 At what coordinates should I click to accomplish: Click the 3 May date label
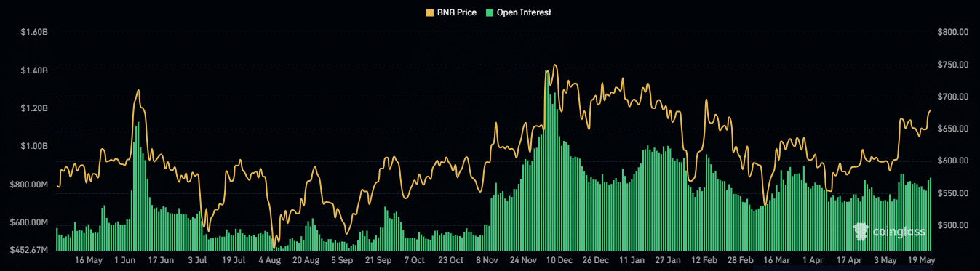point(885,259)
